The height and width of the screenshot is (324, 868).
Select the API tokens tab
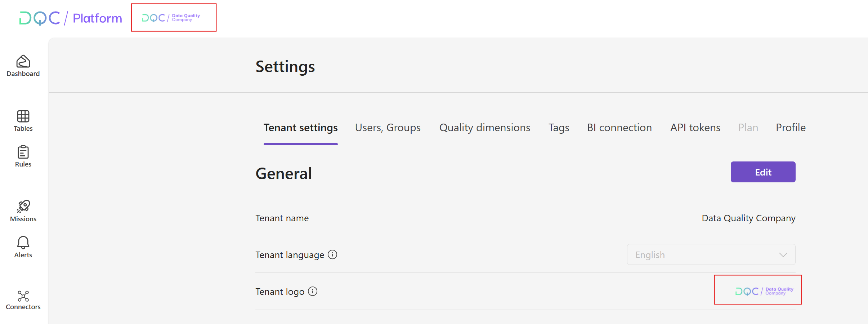tap(695, 128)
